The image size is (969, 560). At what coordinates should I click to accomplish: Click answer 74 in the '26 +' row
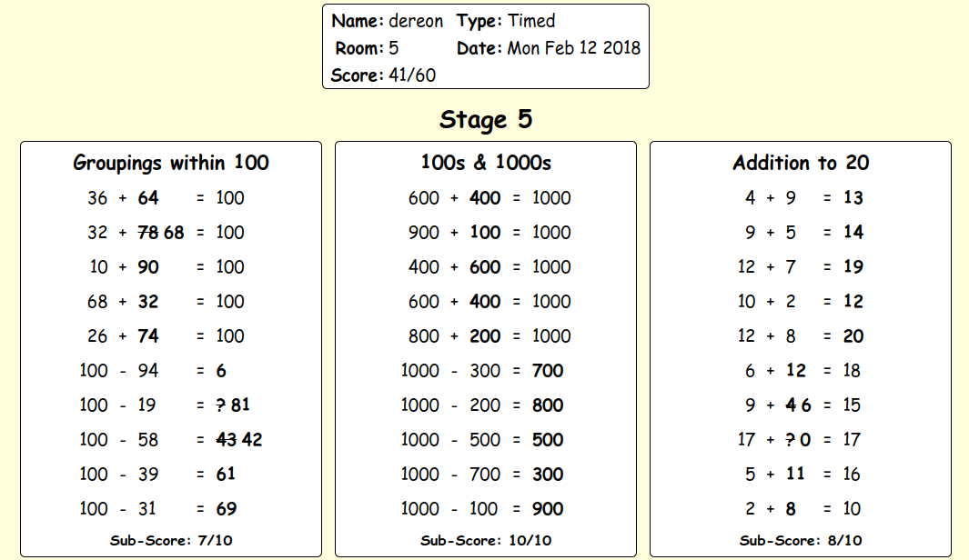click(148, 336)
